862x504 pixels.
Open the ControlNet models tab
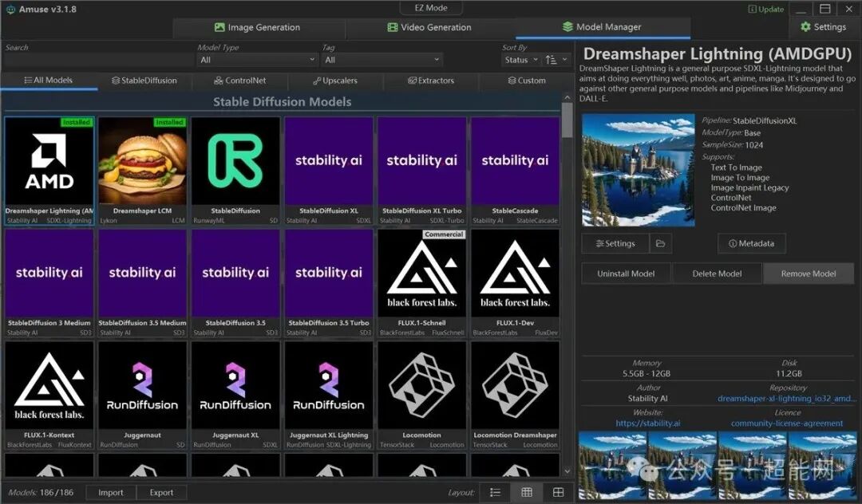(239, 81)
